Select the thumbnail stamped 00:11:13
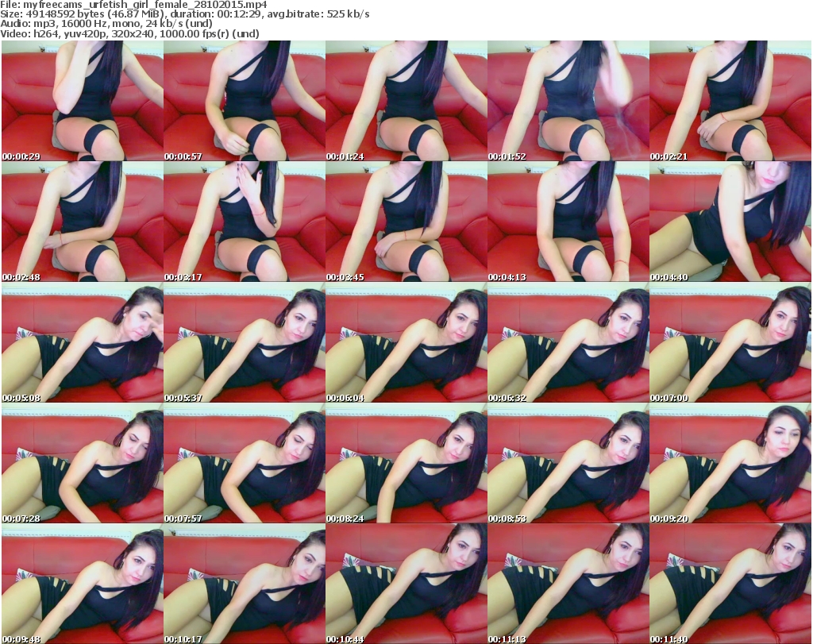The height and width of the screenshot is (644, 813). tap(568, 584)
